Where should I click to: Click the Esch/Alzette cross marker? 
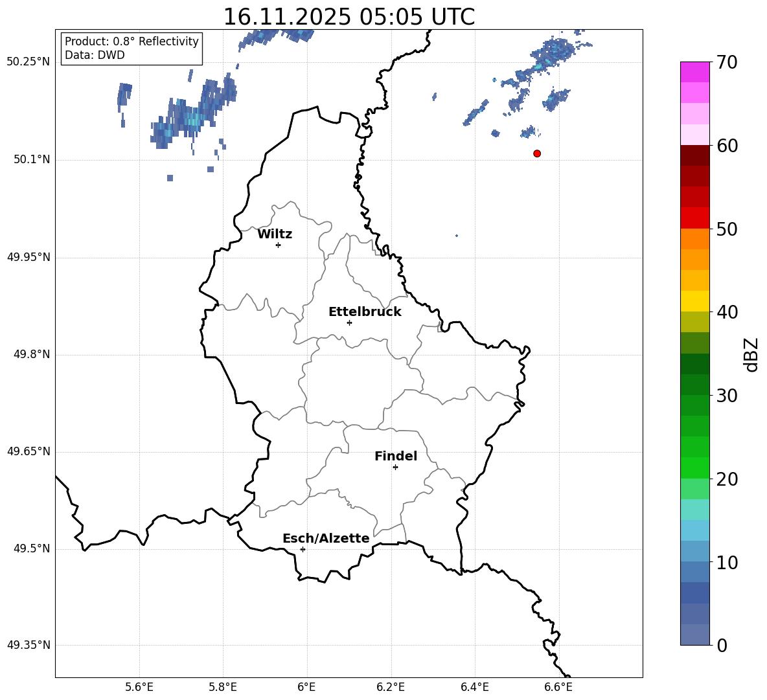[303, 549]
